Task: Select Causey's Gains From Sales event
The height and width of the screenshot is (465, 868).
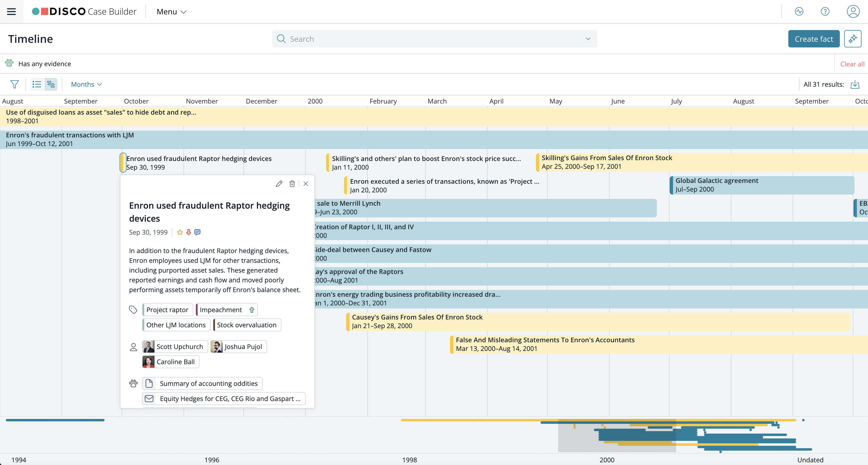Action: pyautogui.click(x=598, y=322)
